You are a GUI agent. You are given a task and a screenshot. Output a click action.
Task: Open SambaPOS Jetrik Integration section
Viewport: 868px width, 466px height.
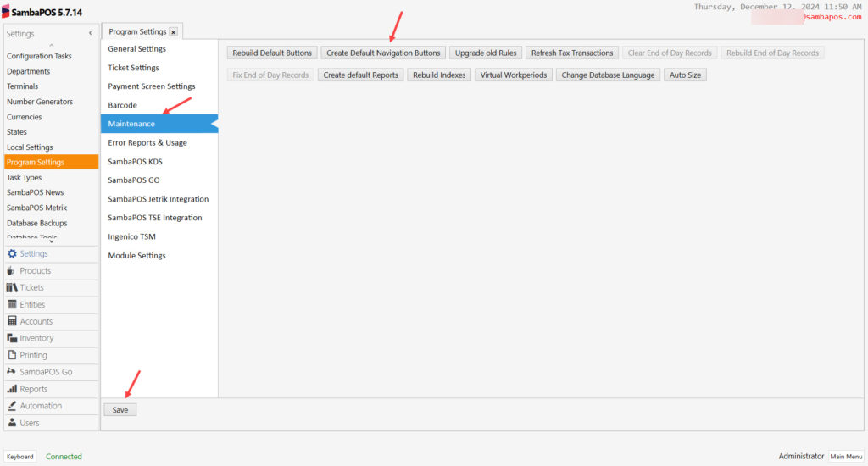(159, 199)
